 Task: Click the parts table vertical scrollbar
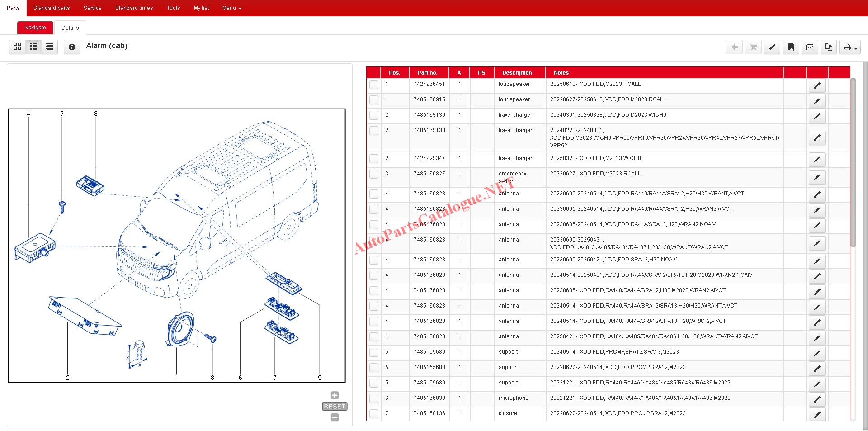tap(853, 163)
